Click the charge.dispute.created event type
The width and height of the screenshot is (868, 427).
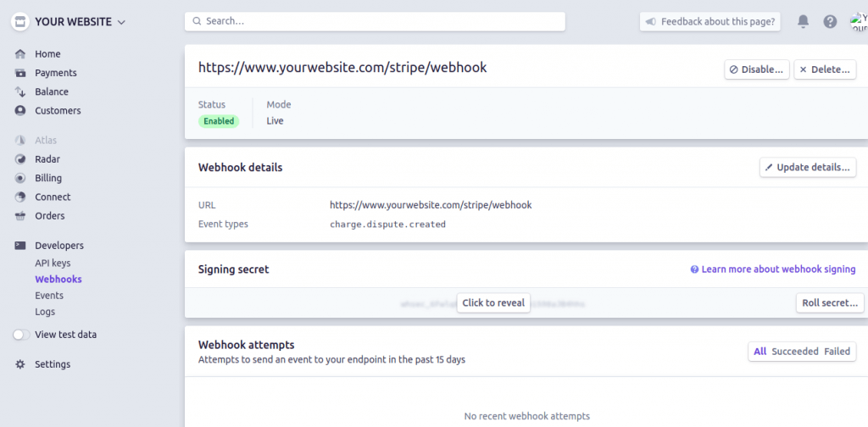point(387,225)
